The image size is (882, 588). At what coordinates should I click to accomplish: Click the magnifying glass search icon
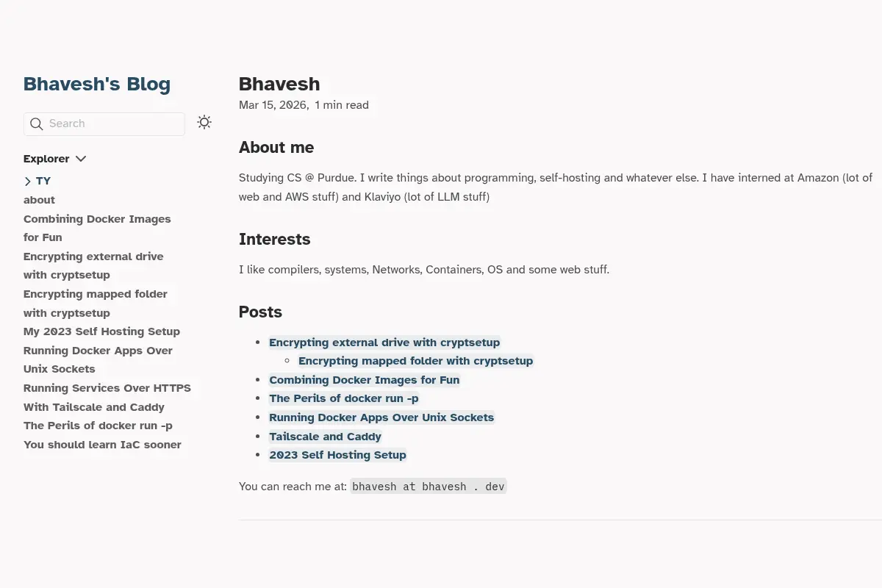click(36, 124)
